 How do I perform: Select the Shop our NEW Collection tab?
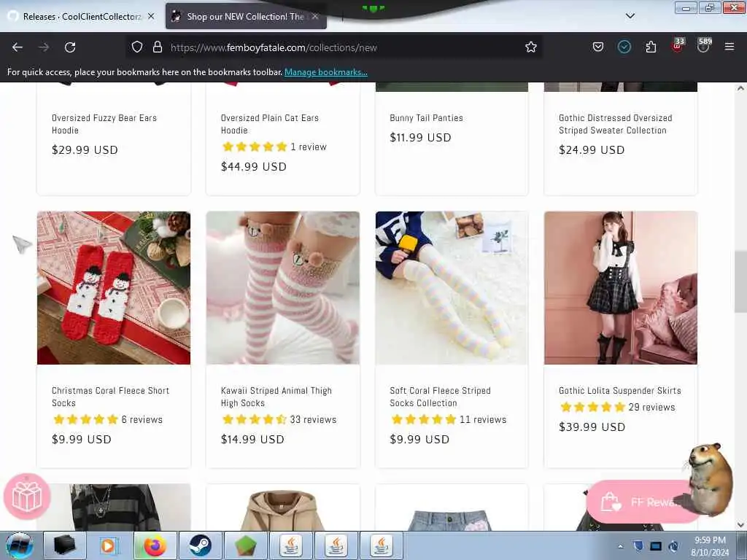click(245, 17)
